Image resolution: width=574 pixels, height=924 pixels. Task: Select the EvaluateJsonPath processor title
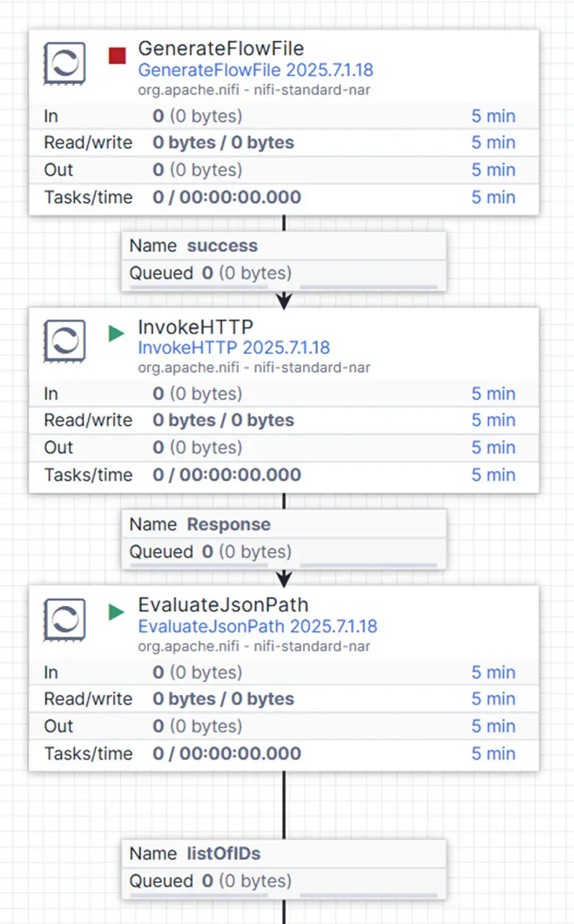[x=223, y=605]
